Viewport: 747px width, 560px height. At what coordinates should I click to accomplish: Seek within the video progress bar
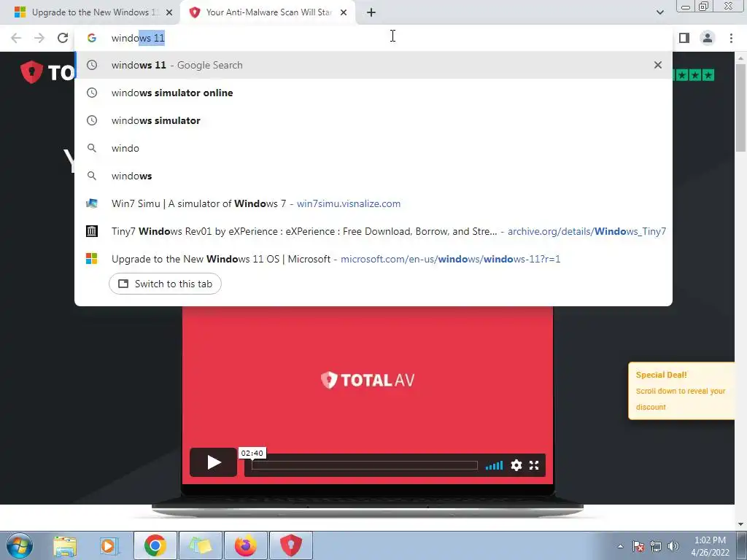365,465
